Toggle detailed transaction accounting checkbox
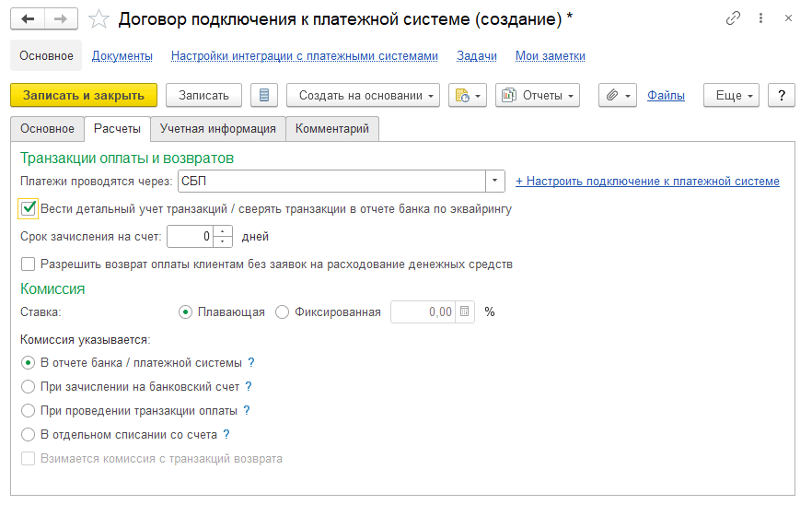This screenshot has width=812, height=505. [x=29, y=208]
